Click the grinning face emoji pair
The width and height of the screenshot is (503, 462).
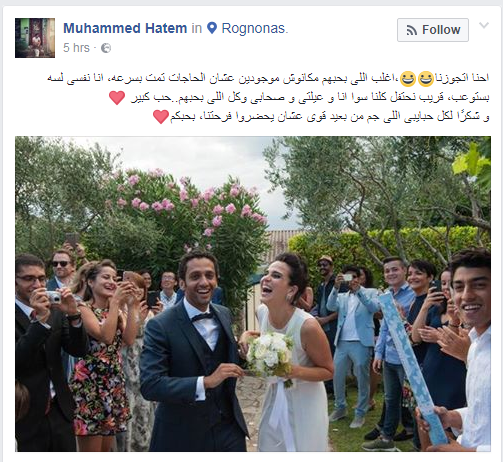point(416,79)
